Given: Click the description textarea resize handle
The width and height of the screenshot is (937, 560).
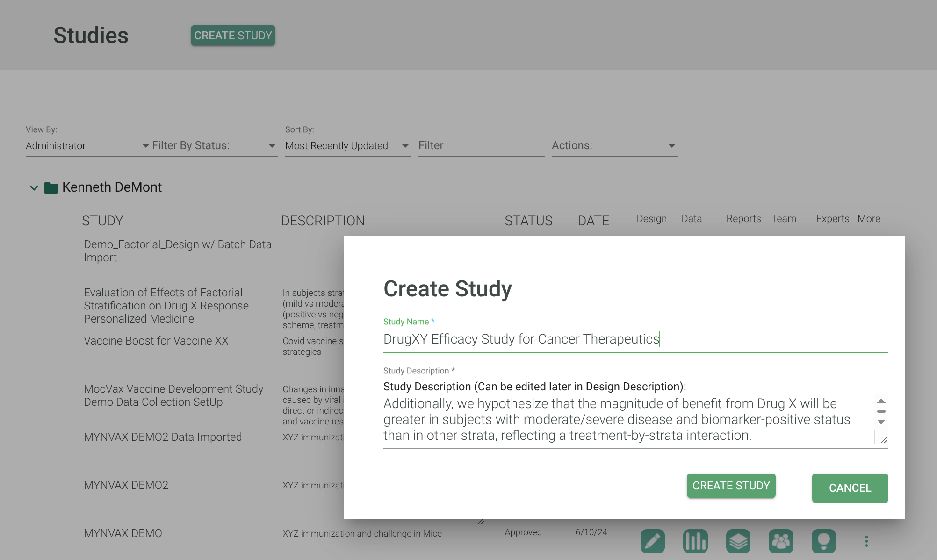Looking at the screenshot, I should click(x=883, y=439).
